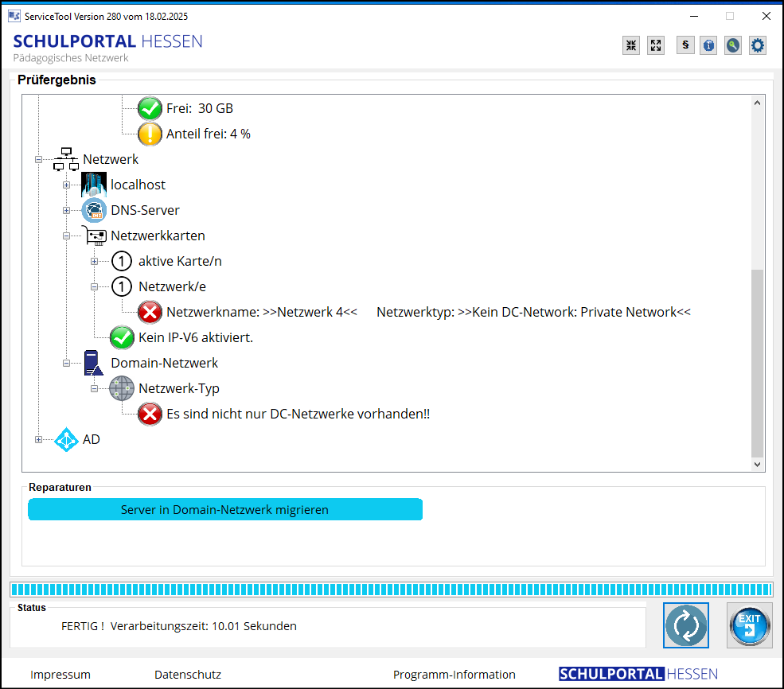The width and height of the screenshot is (784, 689).
Task: Open the paragraph sign (§) toolbar icon
Action: (685, 45)
